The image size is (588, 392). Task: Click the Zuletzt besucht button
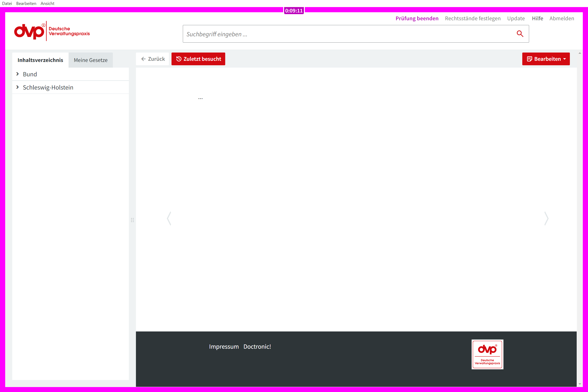coord(198,59)
